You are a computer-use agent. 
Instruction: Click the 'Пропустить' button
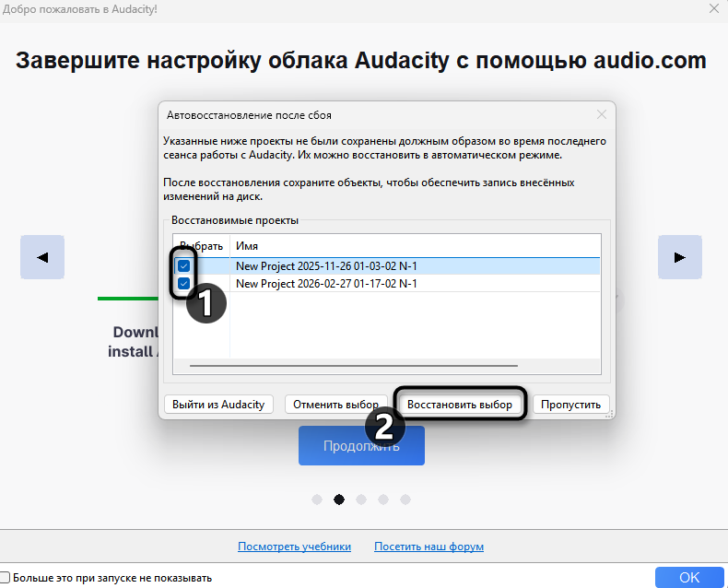coord(570,405)
